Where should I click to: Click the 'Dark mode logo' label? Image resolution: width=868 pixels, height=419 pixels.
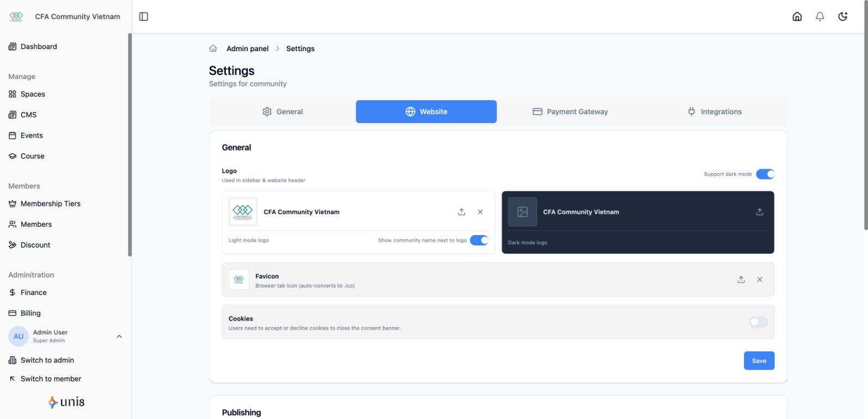pyautogui.click(x=528, y=243)
